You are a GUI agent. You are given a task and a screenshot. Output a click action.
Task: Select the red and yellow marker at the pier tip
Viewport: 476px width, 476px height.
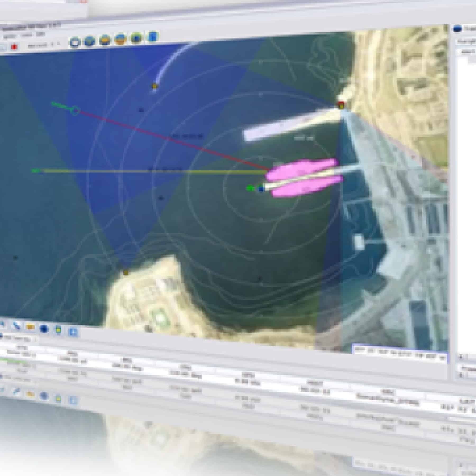coord(341,105)
